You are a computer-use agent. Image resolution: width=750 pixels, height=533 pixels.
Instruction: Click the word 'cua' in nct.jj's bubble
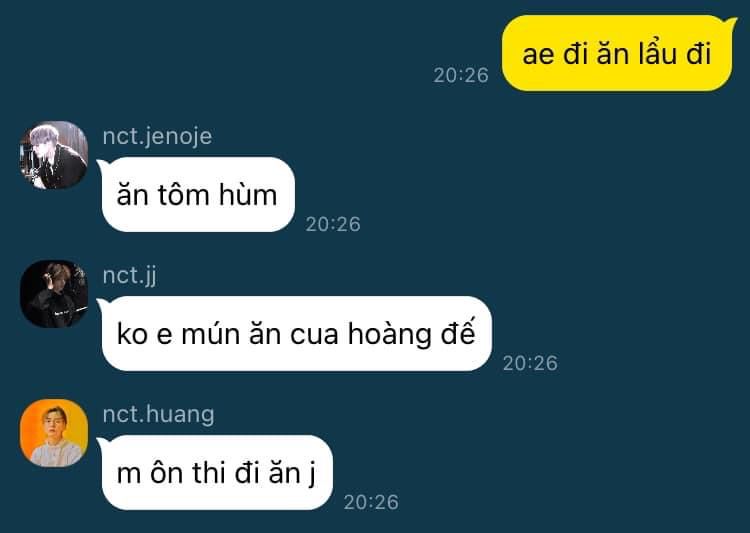(314, 334)
